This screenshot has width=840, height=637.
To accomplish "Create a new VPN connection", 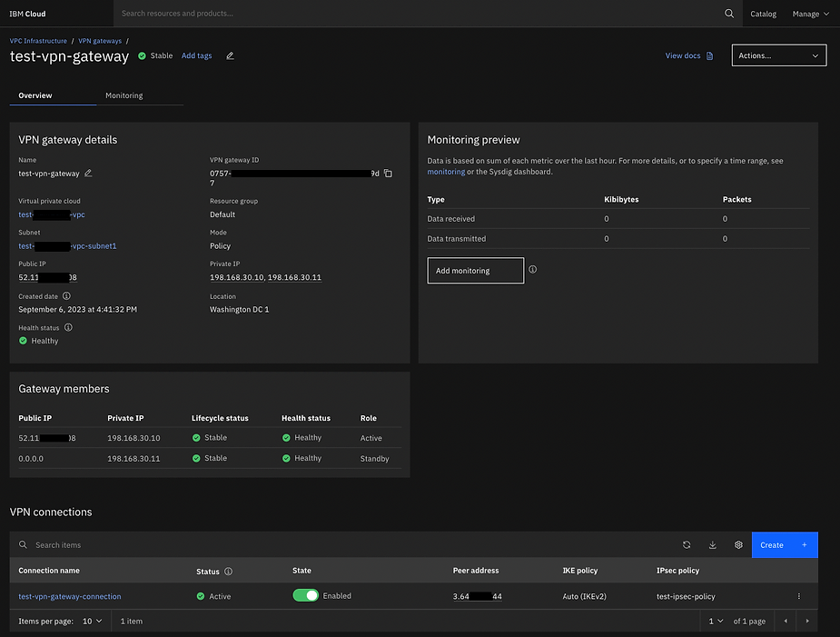I will pyautogui.click(x=785, y=545).
